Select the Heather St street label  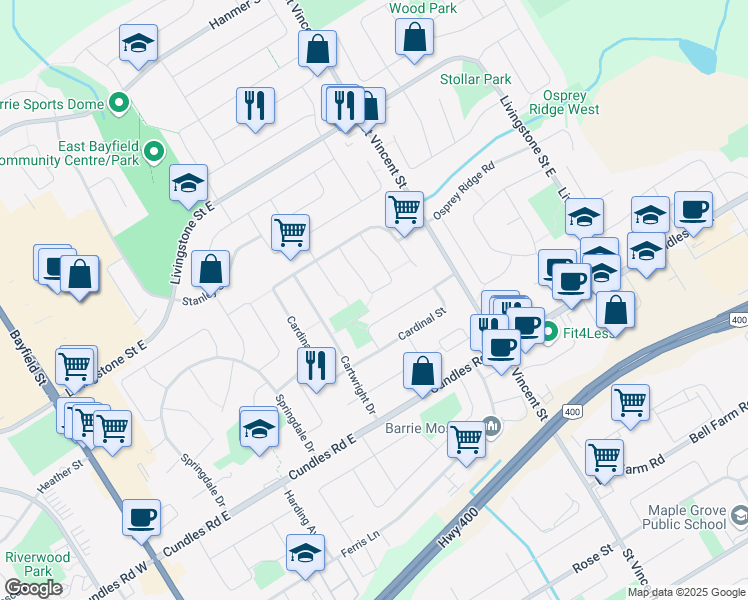(x=60, y=476)
